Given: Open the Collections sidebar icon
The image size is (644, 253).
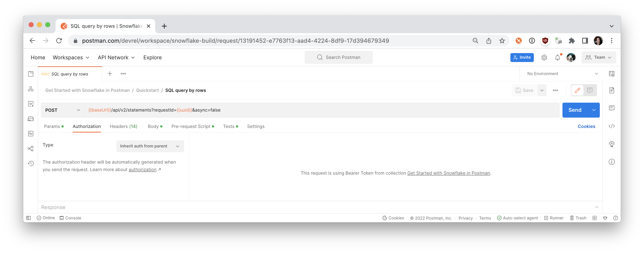Looking at the screenshot, I should pyautogui.click(x=31, y=74).
